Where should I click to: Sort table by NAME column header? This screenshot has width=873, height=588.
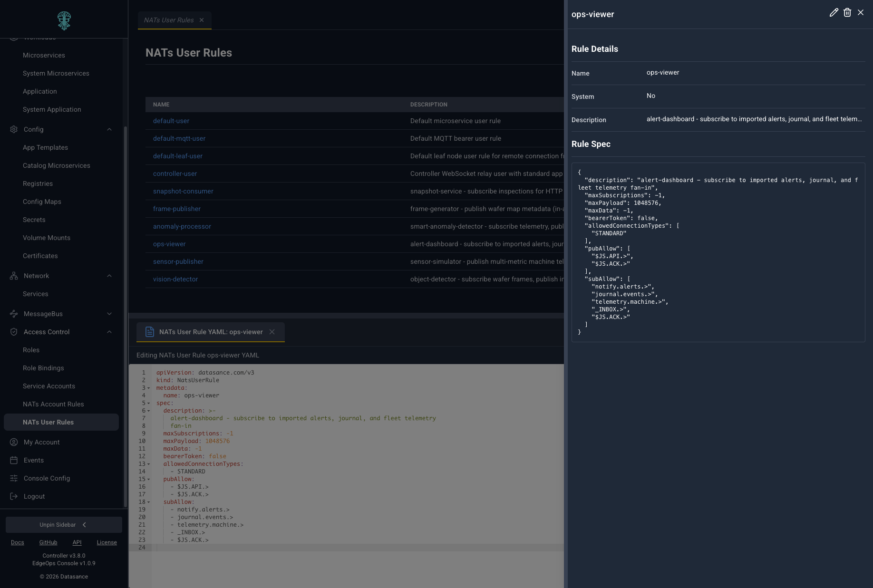pos(161,105)
